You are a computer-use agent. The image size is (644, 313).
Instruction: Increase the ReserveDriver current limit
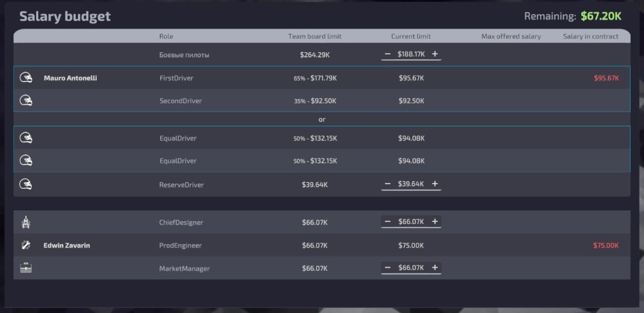pos(435,184)
